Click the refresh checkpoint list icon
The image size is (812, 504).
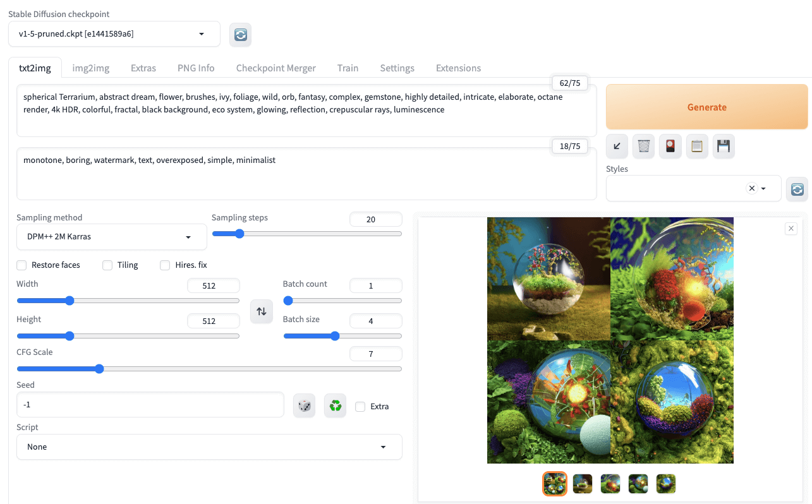240,35
